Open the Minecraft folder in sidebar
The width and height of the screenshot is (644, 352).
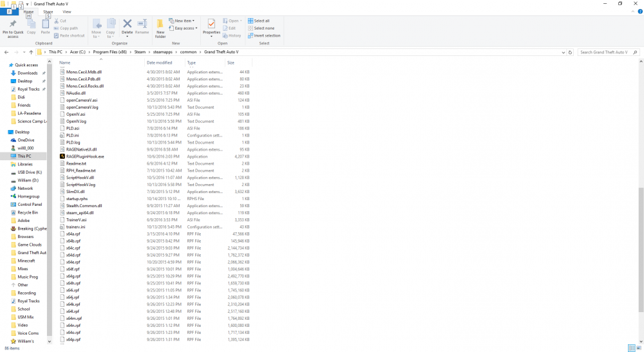coord(26,261)
